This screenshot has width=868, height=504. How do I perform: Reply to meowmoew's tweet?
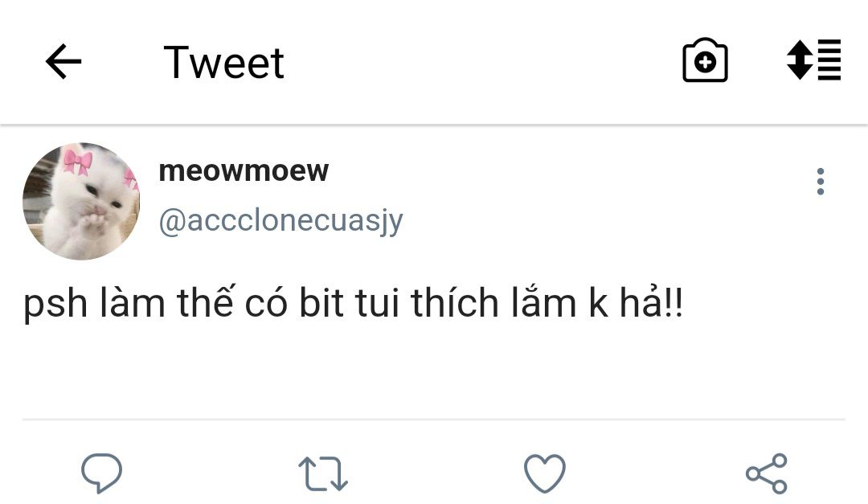[x=102, y=473]
